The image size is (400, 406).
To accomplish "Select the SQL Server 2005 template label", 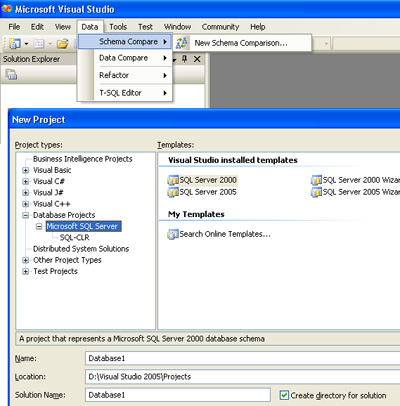I will (x=208, y=192).
